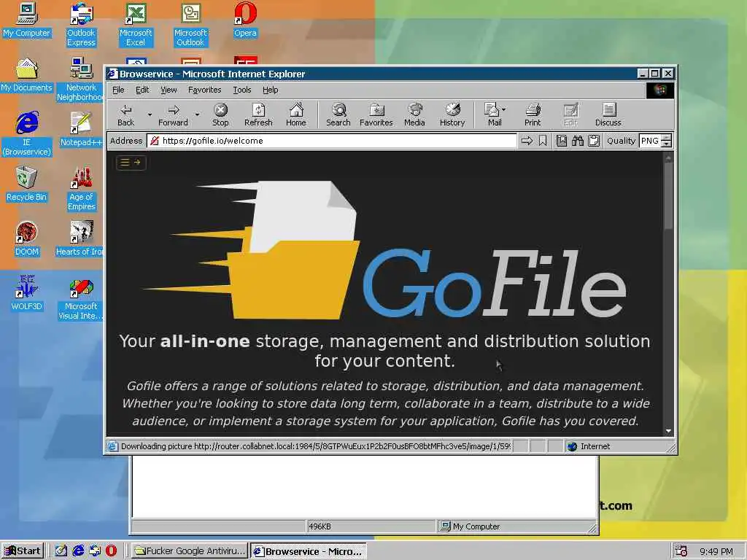This screenshot has height=560, width=747.
Task: Open the Opera desktop shortcut
Action: 245,20
